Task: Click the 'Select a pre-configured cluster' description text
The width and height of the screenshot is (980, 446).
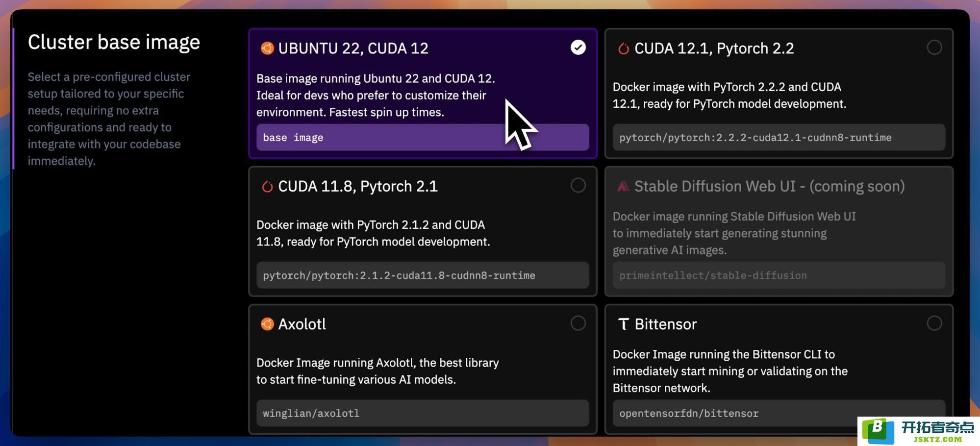Action: coord(109,119)
